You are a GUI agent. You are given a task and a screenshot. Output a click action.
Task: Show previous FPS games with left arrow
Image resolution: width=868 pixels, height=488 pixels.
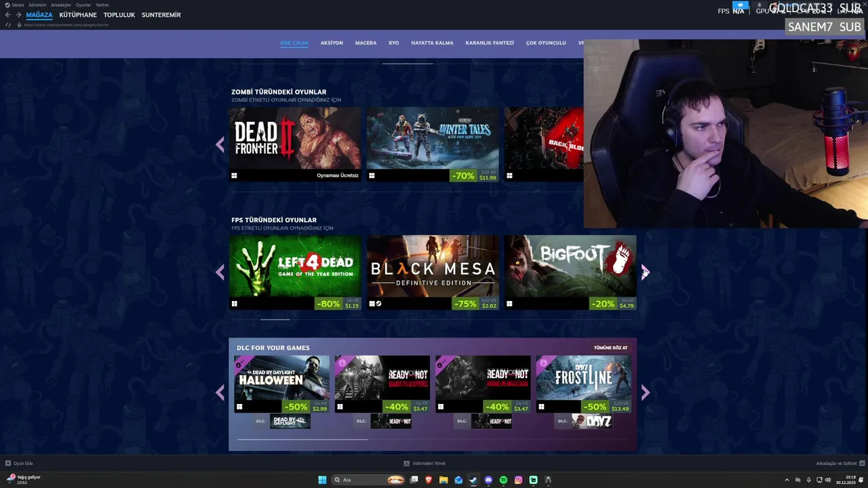(x=220, y=272)
